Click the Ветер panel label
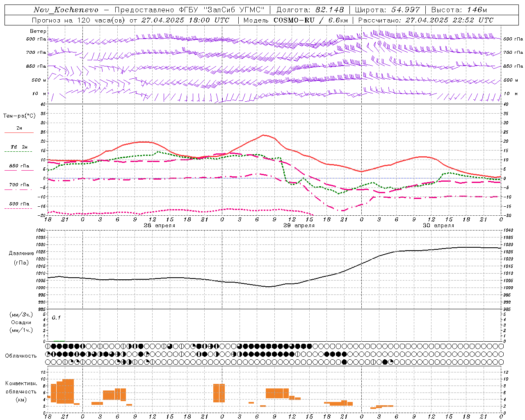The width and height of the screenshot is (525, 420). click(x=38, y=31)
